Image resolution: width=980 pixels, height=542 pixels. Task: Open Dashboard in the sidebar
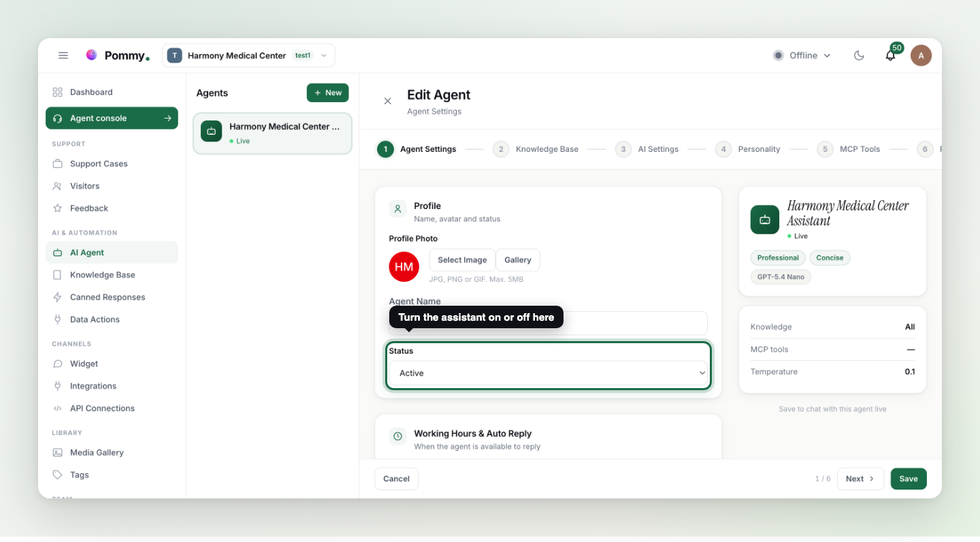(112, 92)
